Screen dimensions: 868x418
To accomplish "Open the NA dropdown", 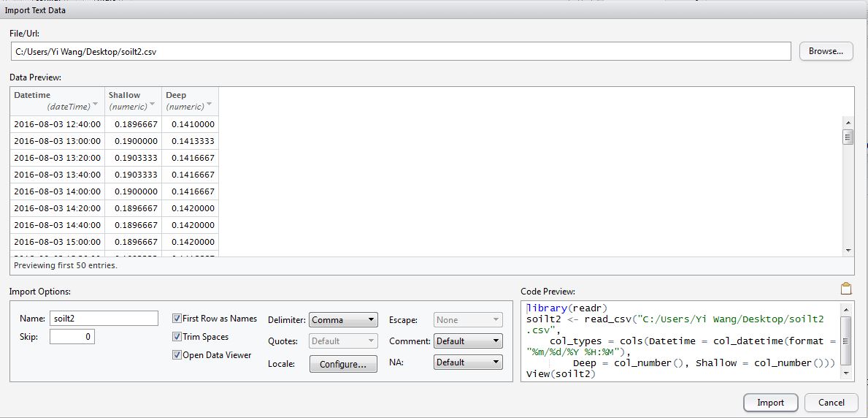I will [x=469, y=362].
